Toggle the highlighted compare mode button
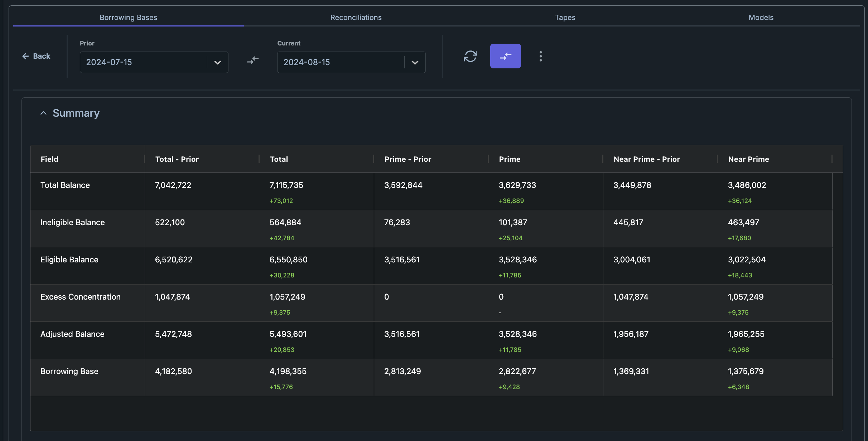868x441 pixels. pos(505,56)
